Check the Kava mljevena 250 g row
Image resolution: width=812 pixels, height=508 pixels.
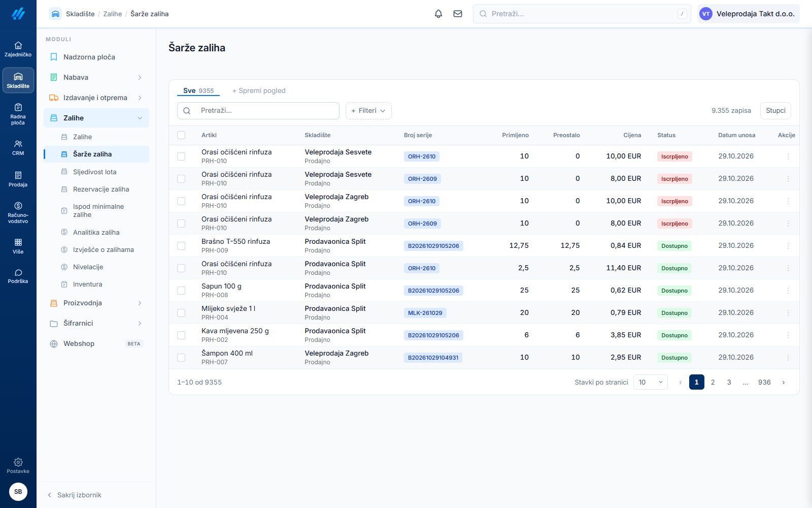coord(181,335)
